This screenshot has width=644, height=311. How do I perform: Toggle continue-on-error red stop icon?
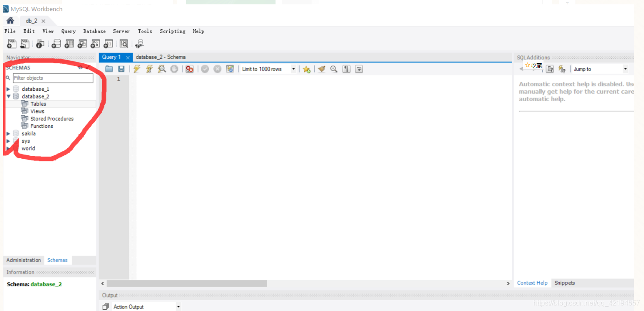[189, 69]
